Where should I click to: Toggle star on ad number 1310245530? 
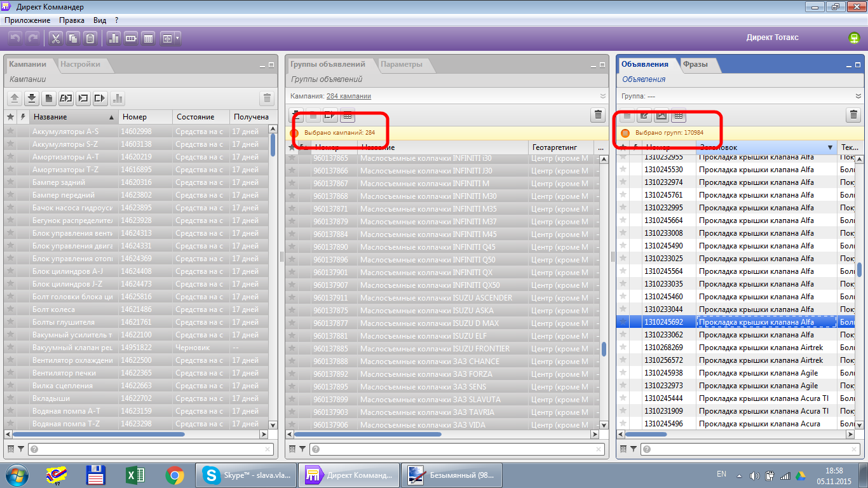[x=623, y=170]
